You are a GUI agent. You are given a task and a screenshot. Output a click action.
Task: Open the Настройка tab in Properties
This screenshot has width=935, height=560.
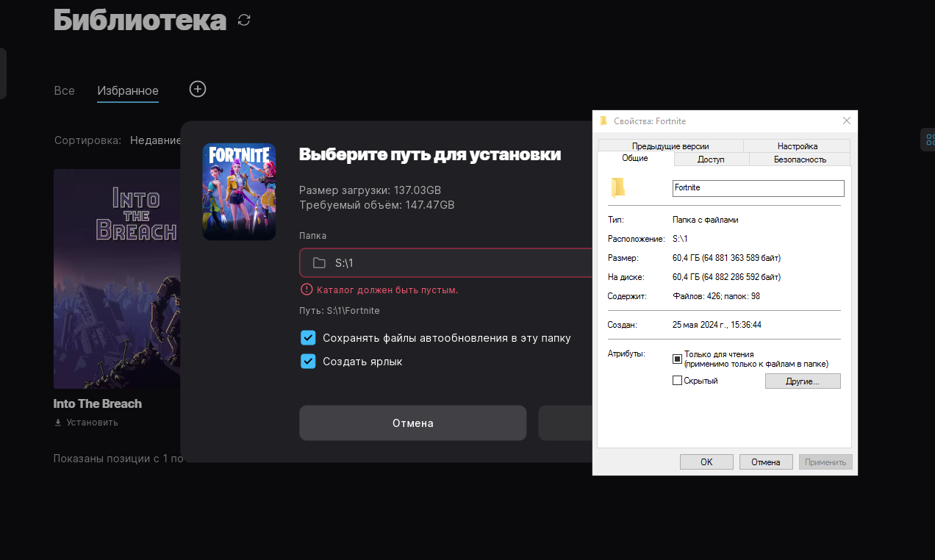coord(797,146)
